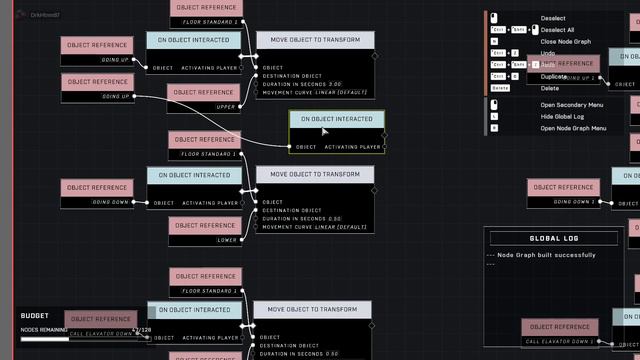This screenshot has height=360, width=640.
Task: Click 'Node Graph built successfully' log entry
Action: pyautogui.click(x=546, y=255)
